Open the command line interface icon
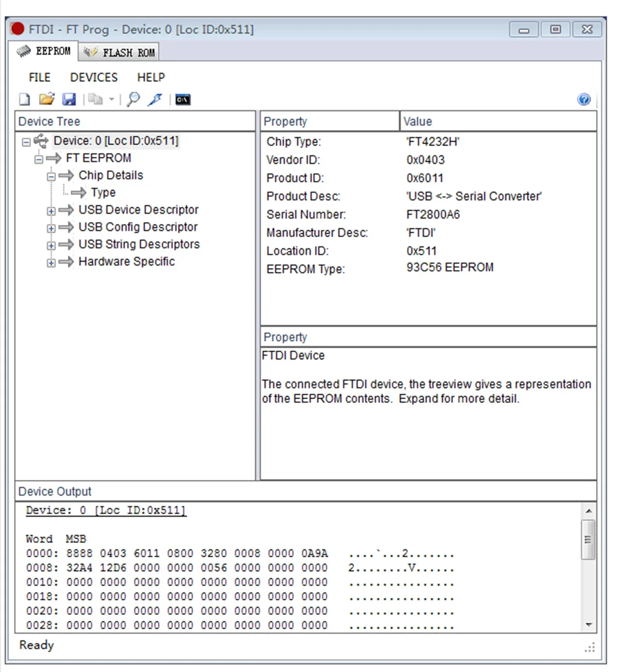Screen dimensions: 629x672 point(182,100)
